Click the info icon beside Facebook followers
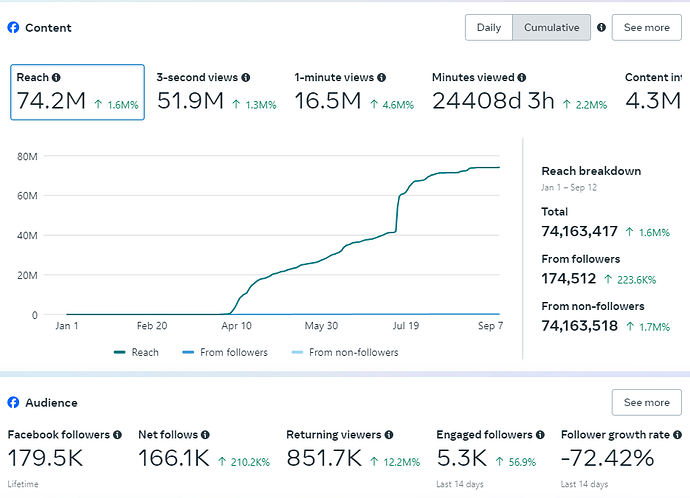This screenshot has height=498, width=690. [118, 435]
